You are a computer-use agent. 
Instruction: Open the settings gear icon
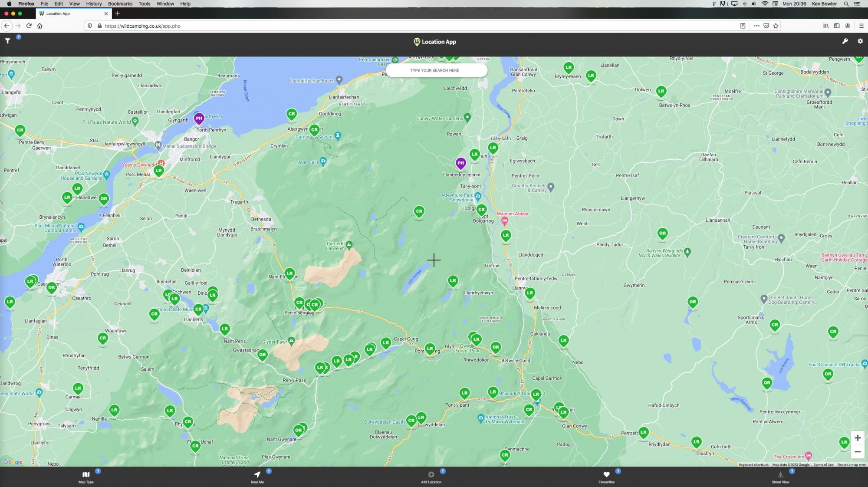pyautogui.click(x=860, y=41)
